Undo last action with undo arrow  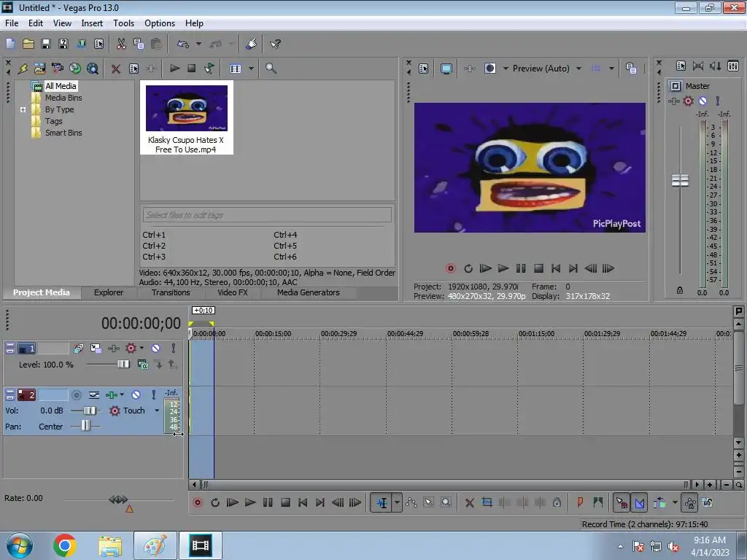click(x=183, y=44)
